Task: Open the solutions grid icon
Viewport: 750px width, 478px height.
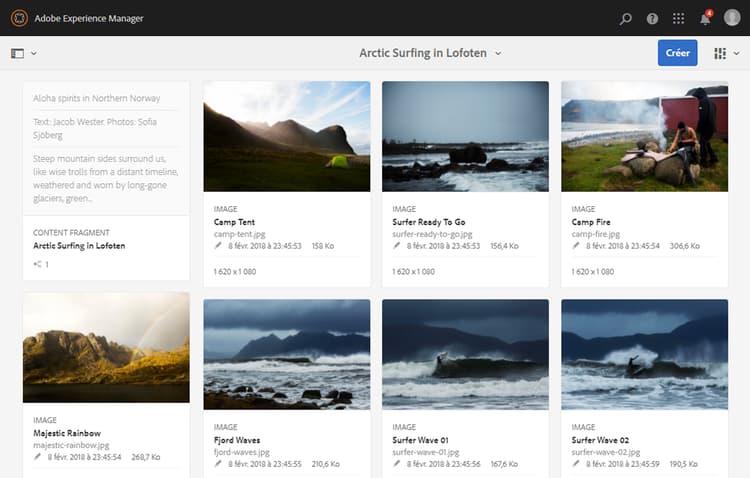Action: 678,19
